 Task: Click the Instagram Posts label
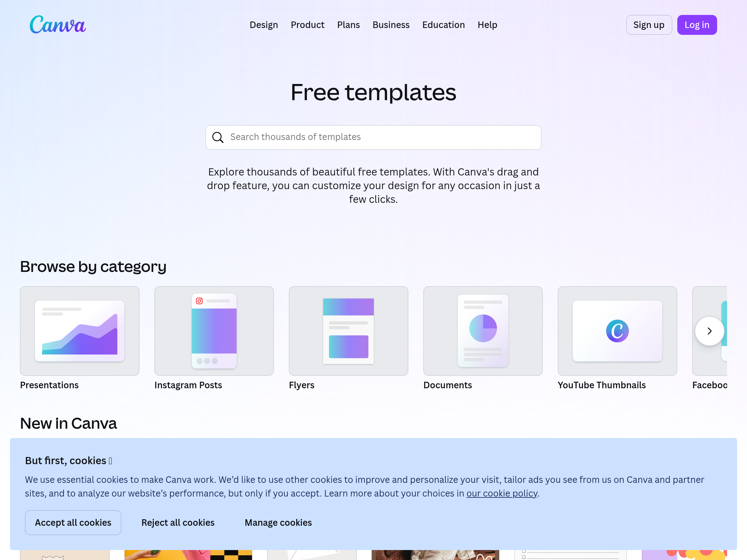pos(188,385)
